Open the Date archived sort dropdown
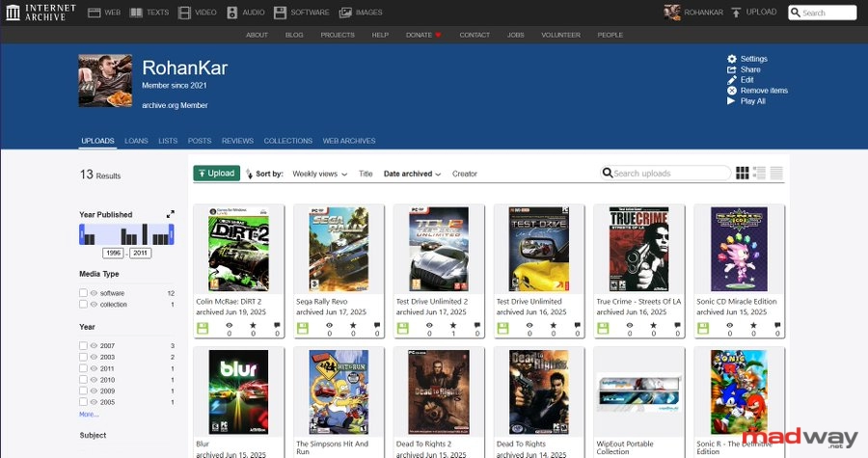 (x=413, y=174)
